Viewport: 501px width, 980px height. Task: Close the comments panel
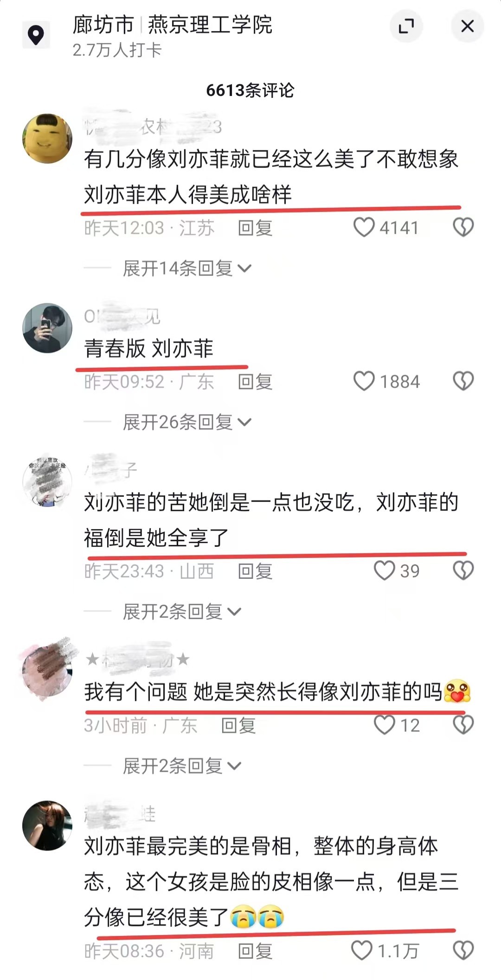point(468,26)
